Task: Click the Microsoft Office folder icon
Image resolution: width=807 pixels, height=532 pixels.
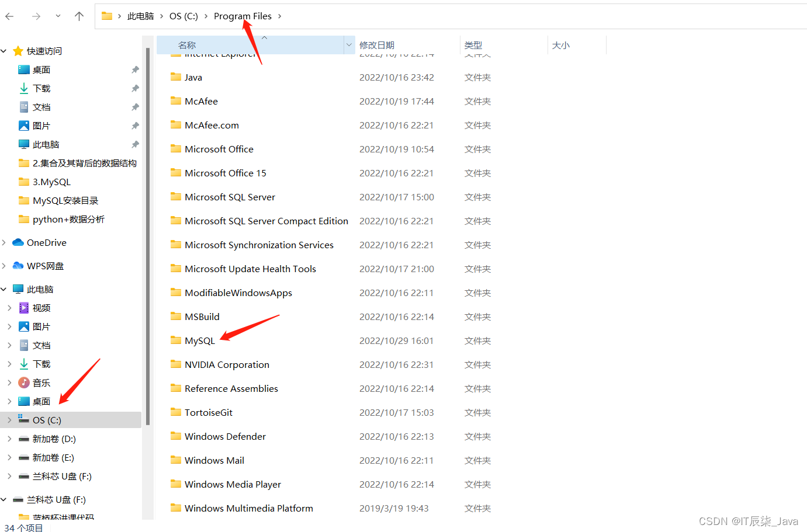Action: tap(176, 148)
